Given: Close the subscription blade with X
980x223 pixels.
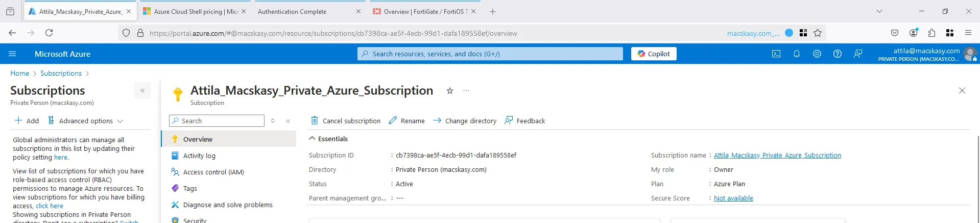Looking at the screenshot, I should tap(962, 91).
